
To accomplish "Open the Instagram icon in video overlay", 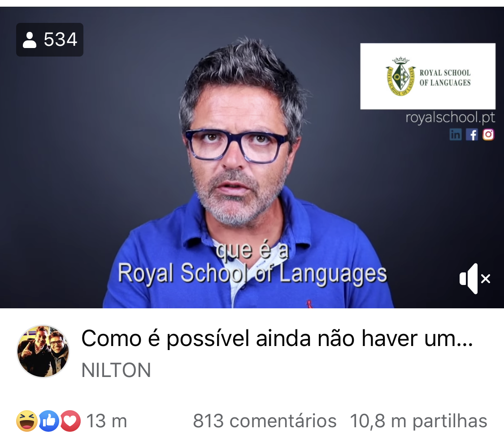I will [488, 135].
